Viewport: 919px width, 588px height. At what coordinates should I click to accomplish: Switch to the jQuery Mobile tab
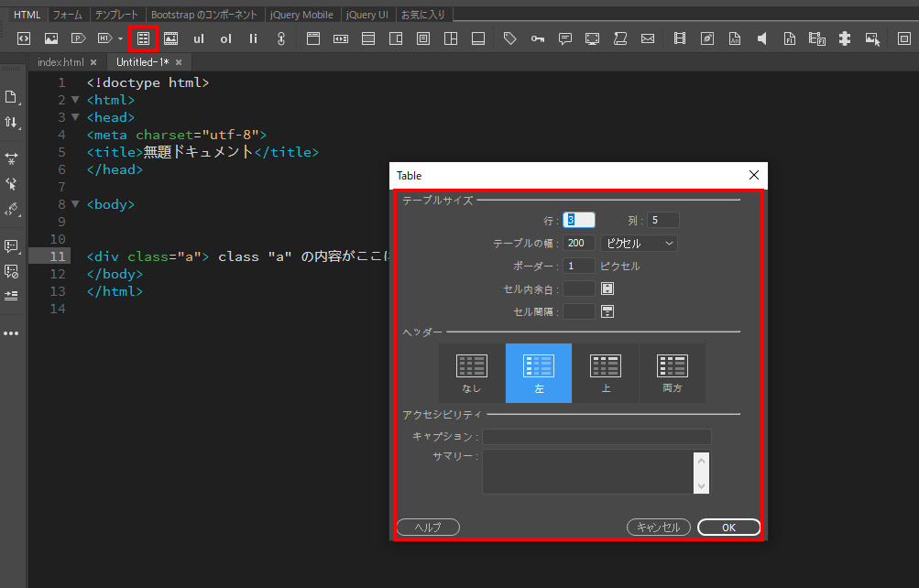point(301,15)
